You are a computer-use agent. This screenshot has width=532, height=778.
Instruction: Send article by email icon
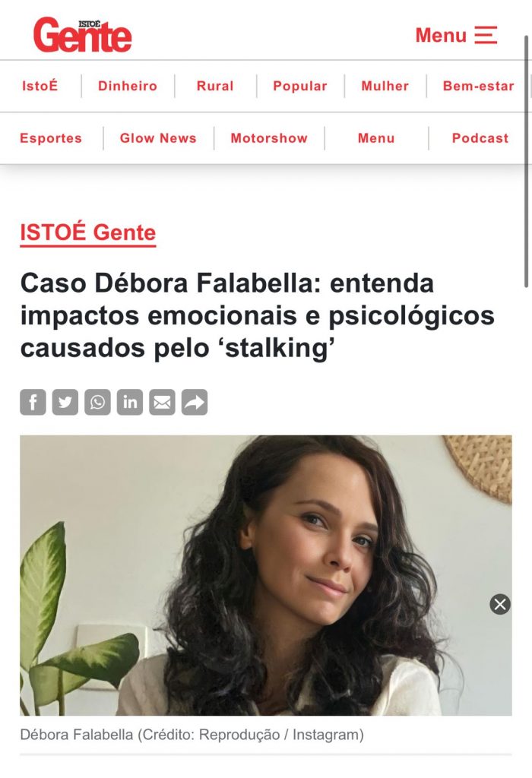click(x=162, y=402)
